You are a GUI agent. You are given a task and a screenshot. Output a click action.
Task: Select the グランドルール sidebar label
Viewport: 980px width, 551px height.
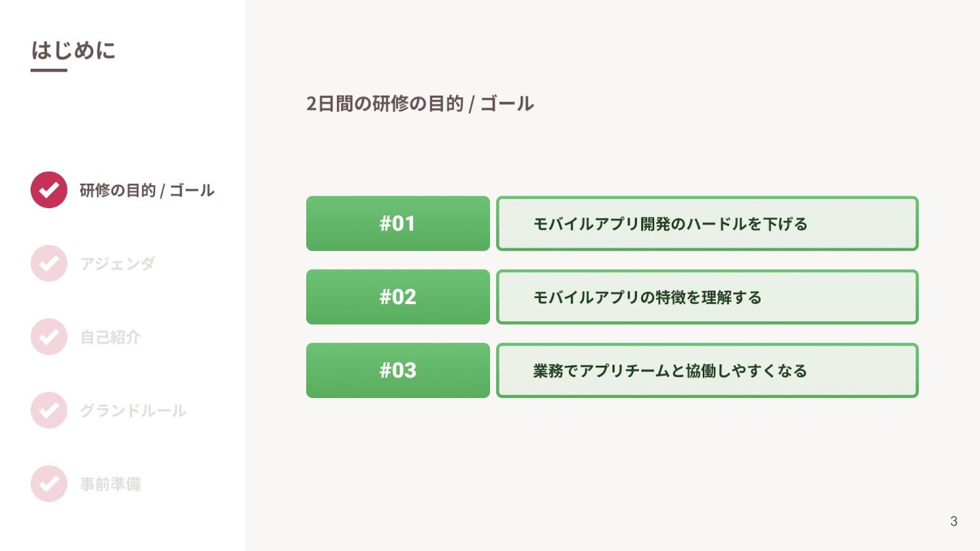133,411
